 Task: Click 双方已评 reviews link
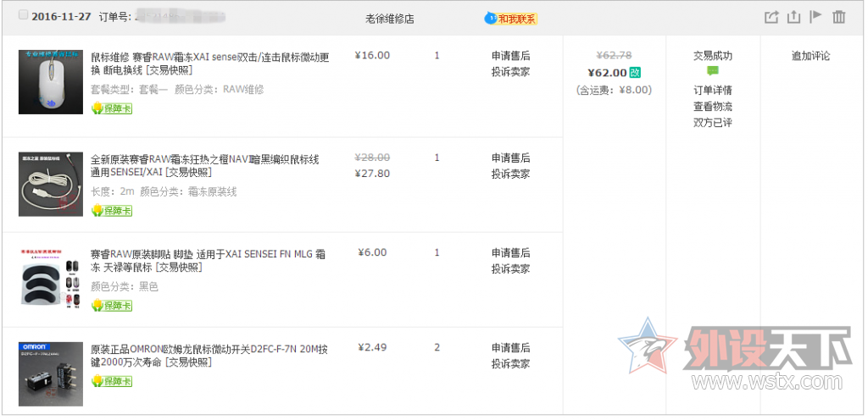click(713, 123)
